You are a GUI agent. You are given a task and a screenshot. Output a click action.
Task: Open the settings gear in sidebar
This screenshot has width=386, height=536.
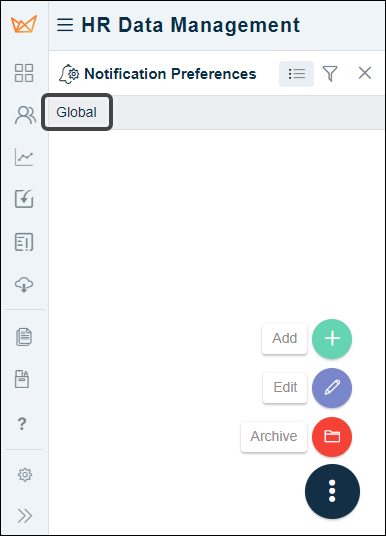tap(25, 475)
